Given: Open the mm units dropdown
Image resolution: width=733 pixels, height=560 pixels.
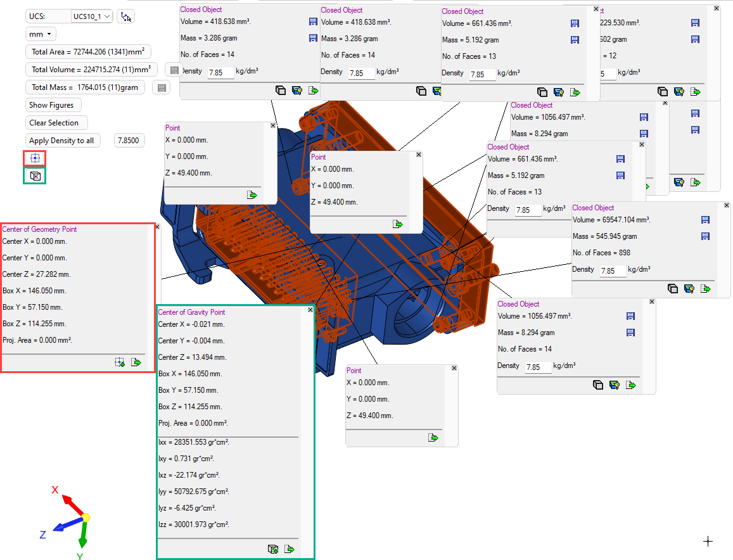Looking at the screenshot, I should [x=41, y=34].
